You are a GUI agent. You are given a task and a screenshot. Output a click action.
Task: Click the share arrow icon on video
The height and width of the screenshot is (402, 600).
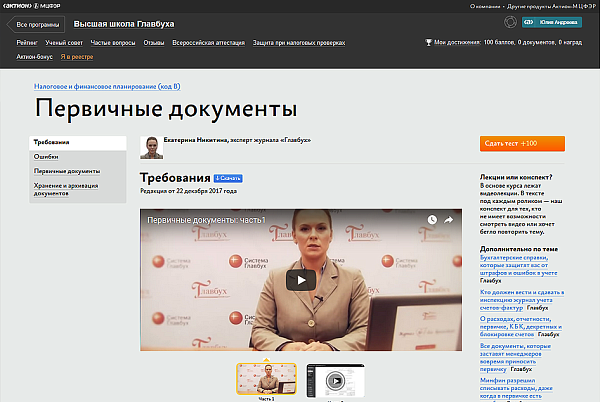448,220
